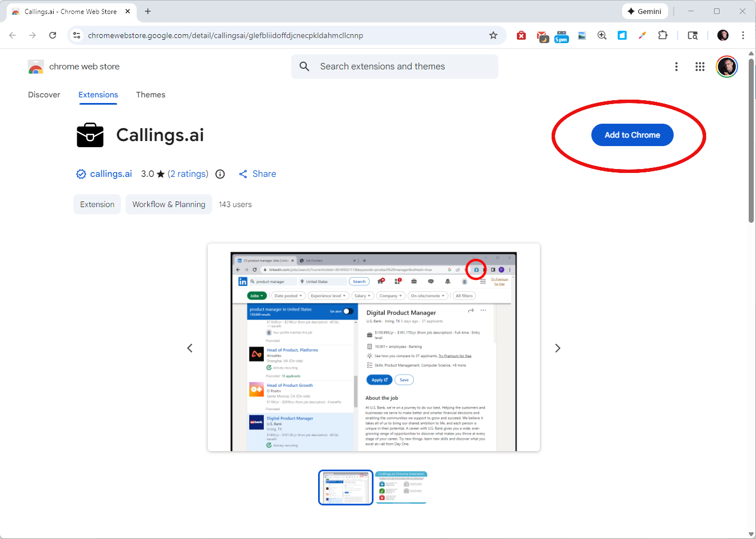
Task: Click the Add to Chrome button
Action: point(632,135)
